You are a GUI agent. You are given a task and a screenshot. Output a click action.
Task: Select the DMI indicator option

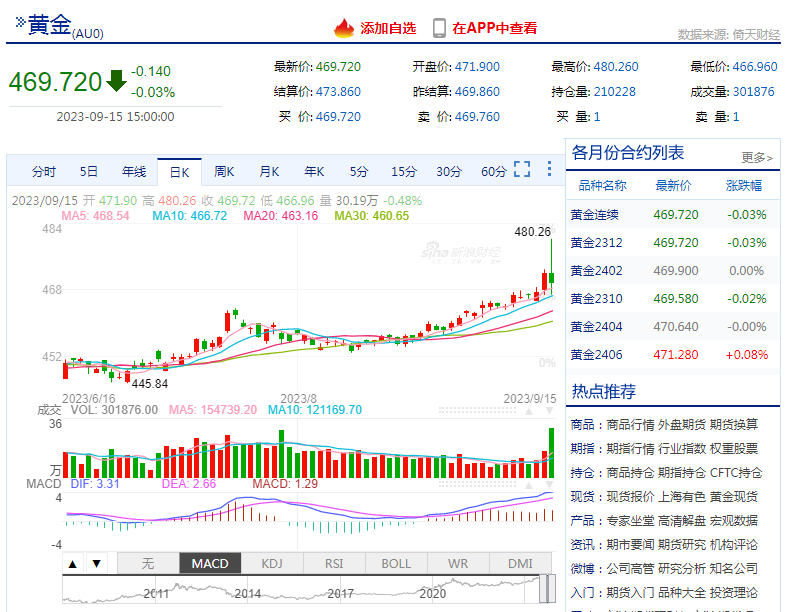tap(519, 563)
